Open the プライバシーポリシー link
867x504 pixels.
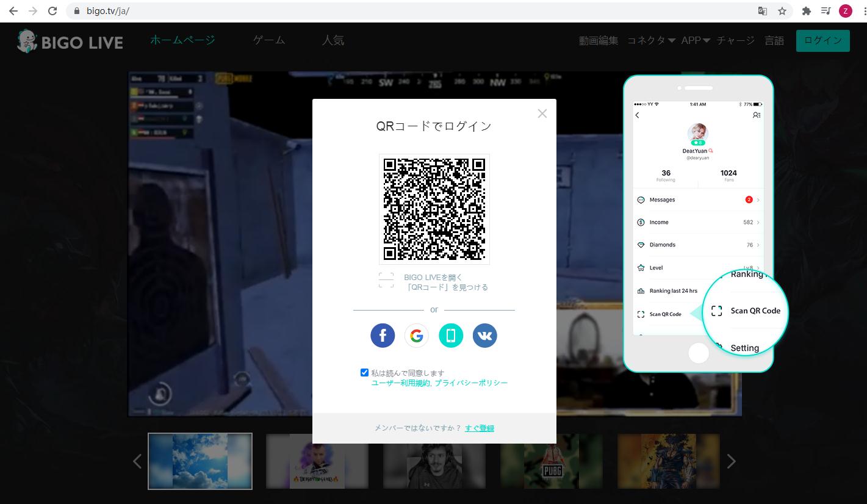(x=471, y=383)
